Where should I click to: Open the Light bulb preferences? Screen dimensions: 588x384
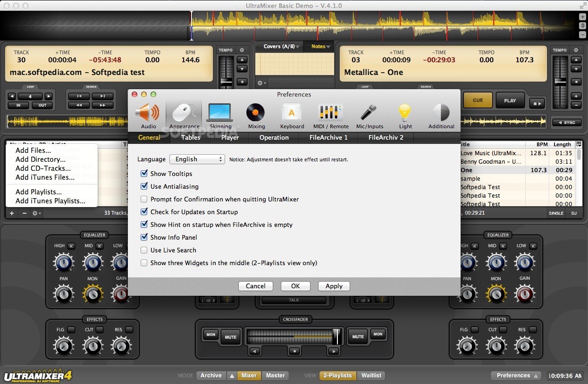(405, 116)
